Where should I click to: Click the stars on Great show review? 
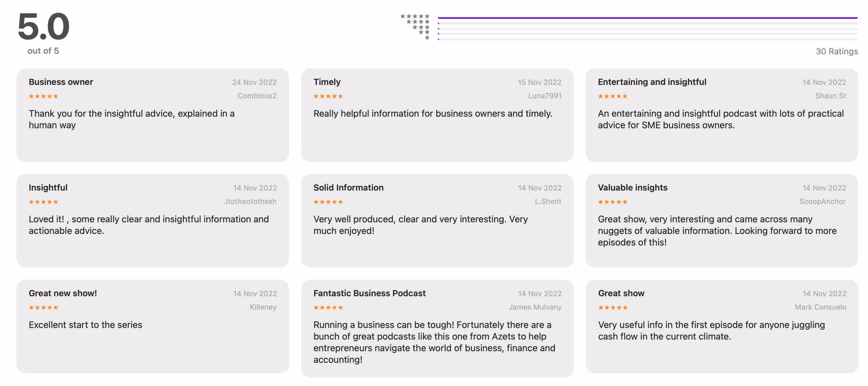pos(612,307)
